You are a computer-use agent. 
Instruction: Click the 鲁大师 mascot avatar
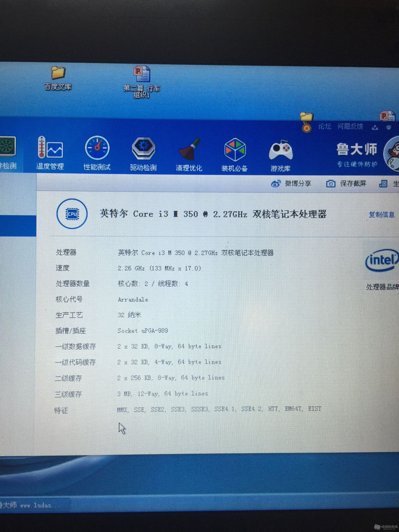[392, 153]
